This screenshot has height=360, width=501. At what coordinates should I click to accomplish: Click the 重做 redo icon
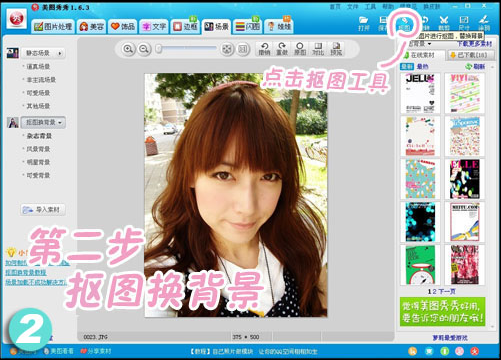(282, 49)
